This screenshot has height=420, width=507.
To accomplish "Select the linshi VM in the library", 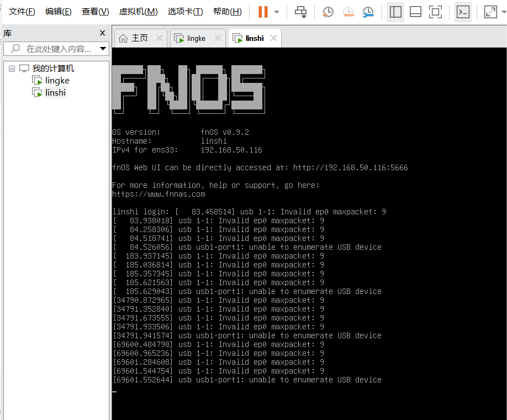I will 55,92.
